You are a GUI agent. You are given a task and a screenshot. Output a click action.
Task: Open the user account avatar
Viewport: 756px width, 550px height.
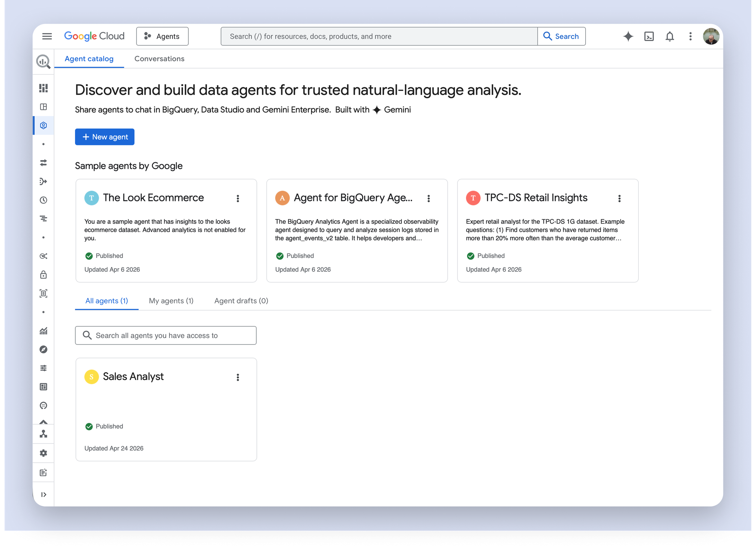coord(711,36)
